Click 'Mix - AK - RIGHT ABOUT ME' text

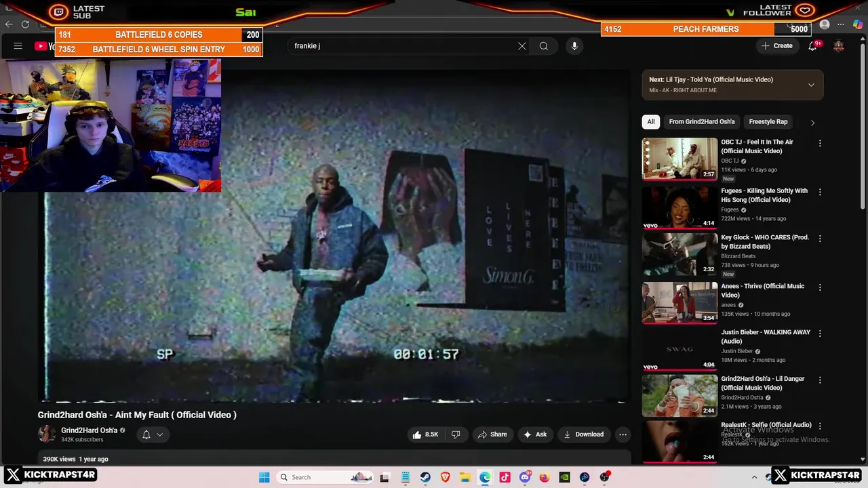pyautogui.click(x=683, y=90)
